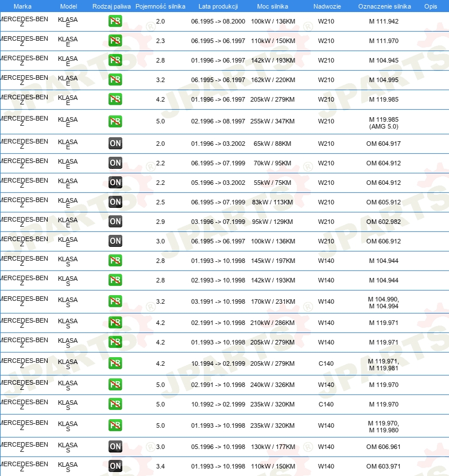Select engine code M 111.942 cell
This screenshot has width=449, height=476.
pos(384,21)
